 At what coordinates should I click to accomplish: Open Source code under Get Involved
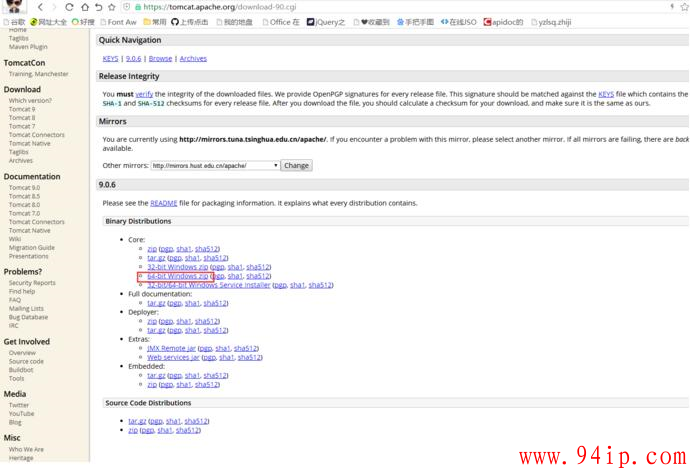click(26, 362)
